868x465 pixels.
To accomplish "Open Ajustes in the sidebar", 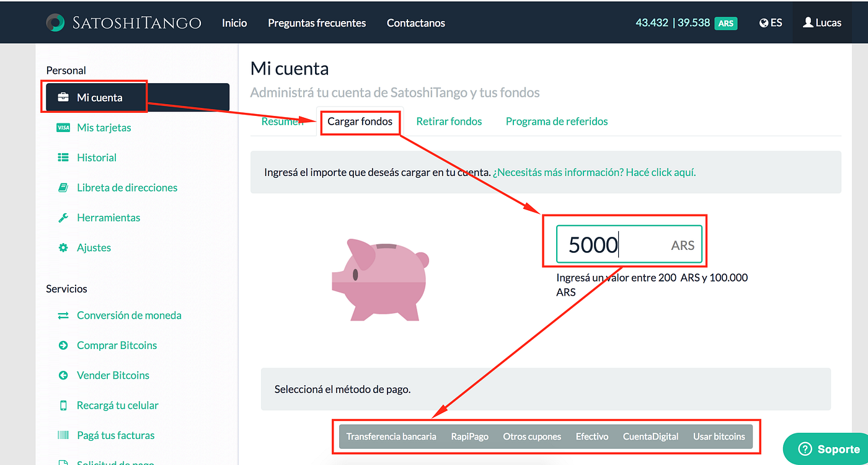I will click(94, 247).
